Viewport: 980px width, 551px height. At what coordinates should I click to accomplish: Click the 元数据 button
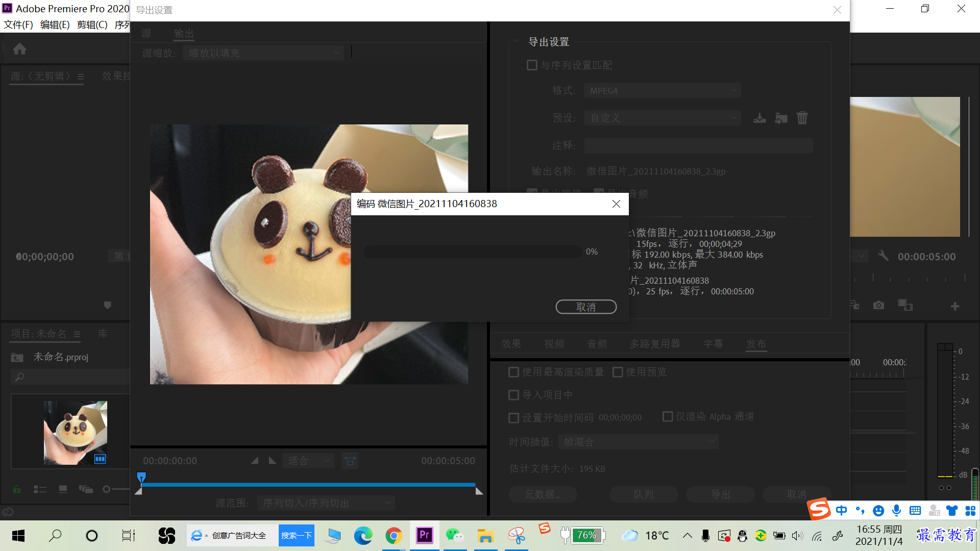point(543,494)
